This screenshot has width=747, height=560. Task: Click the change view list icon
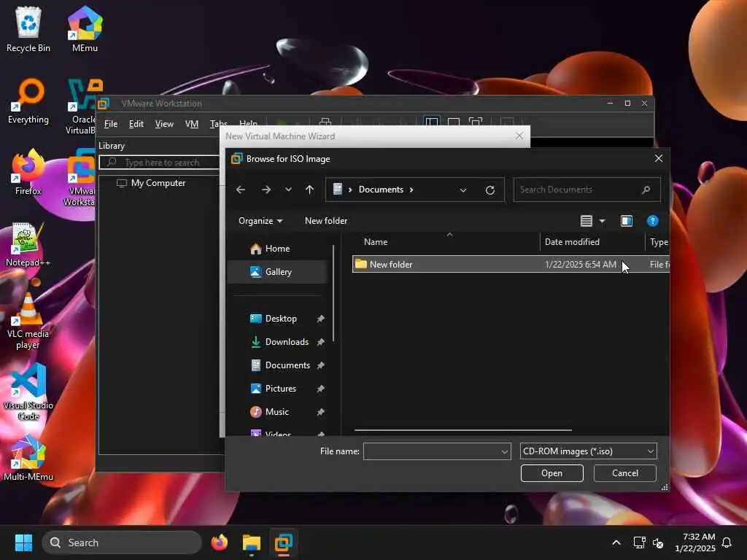click(x=587, y=221)
